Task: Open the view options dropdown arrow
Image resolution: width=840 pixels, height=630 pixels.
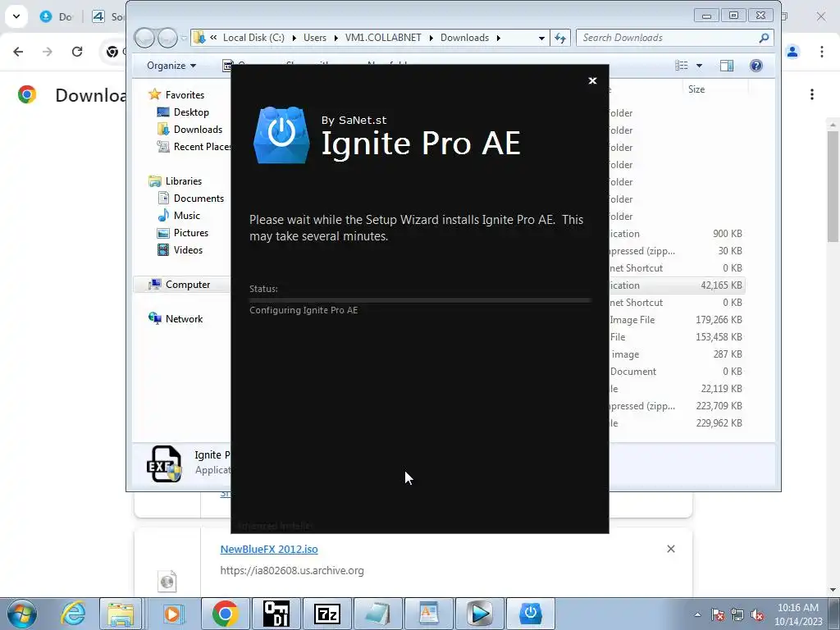Action: (699, 66)
